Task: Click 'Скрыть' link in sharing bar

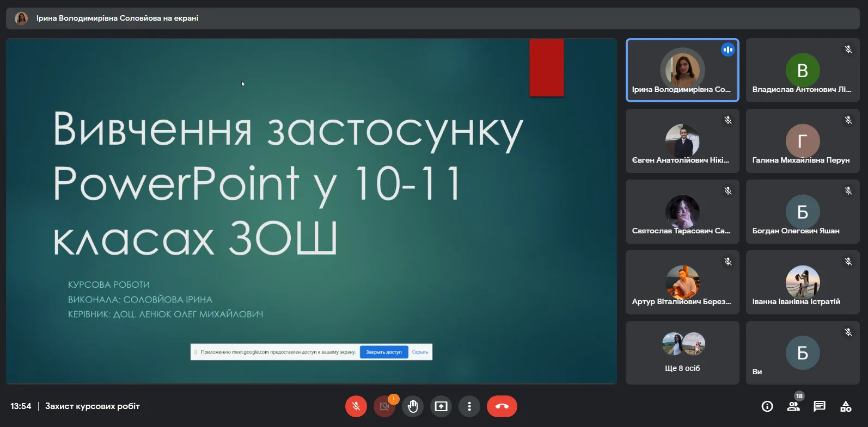Action: tap(420, 352)
